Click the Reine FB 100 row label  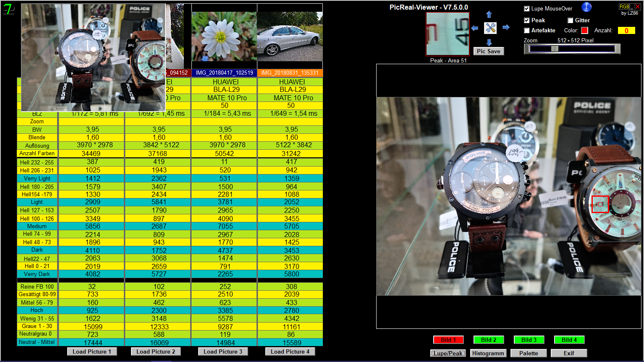pyautogui.click(x=37, y=286)
